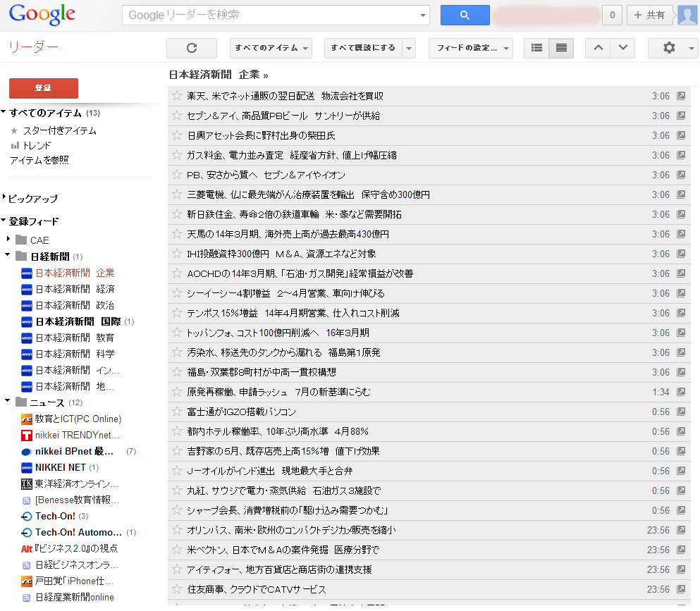Open article 原発再稼働、申請ラッシュ
Viewport: 700px width, 611px height.
point(278,392)
